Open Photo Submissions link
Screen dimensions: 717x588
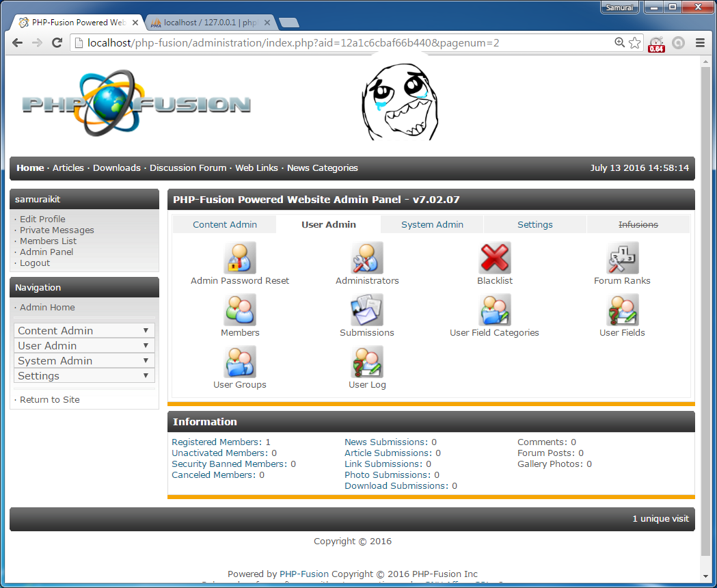click(x=388, y=475)
